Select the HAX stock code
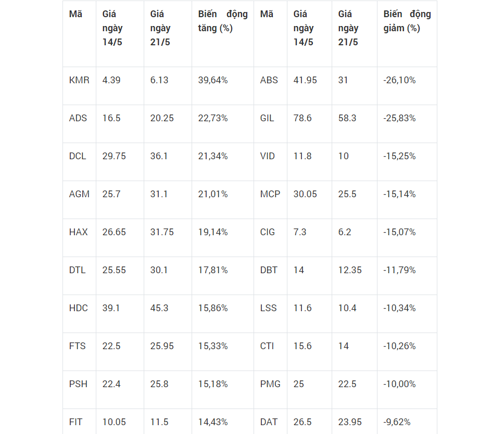The image size is (504, 434). pos(78,232)
